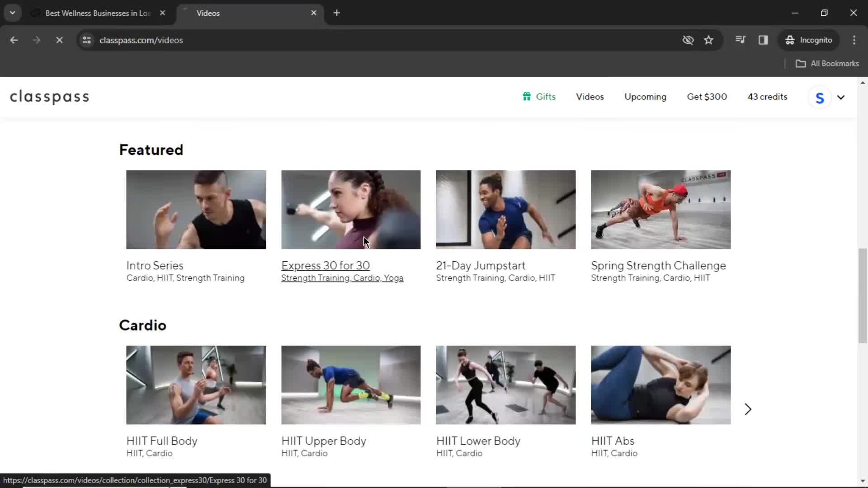The image size is (868, 488).
Task: Click the scrollbar up arrow
Action: 863,83
